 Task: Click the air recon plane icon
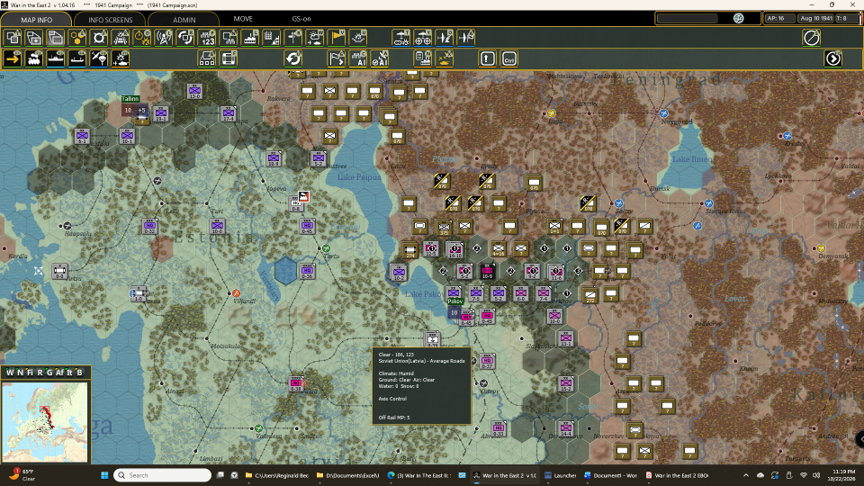[x=444, y=38]
